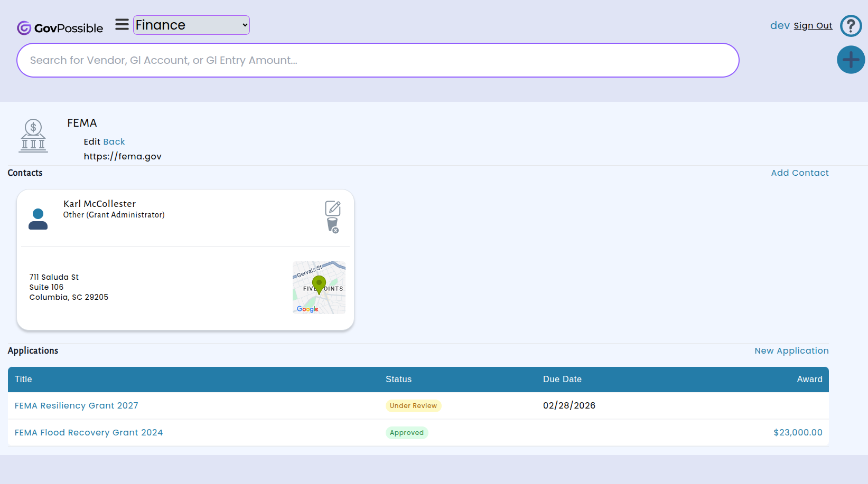The image size is (868, 484).
Task: Click the green map pin marker
Action: (x=319, y=285)
